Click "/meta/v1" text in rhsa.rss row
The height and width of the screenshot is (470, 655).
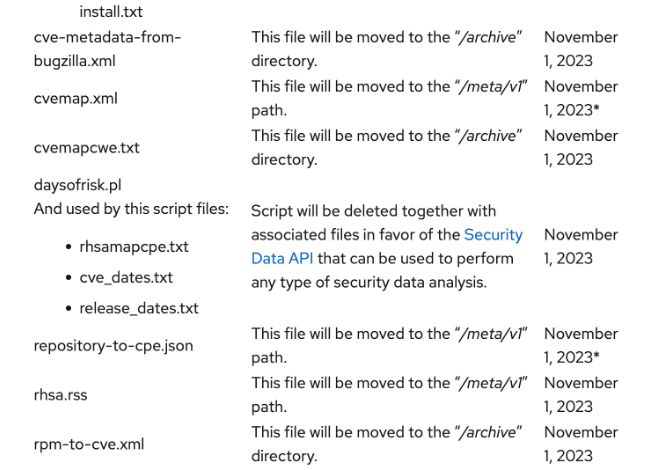click(x=490, y=383)
